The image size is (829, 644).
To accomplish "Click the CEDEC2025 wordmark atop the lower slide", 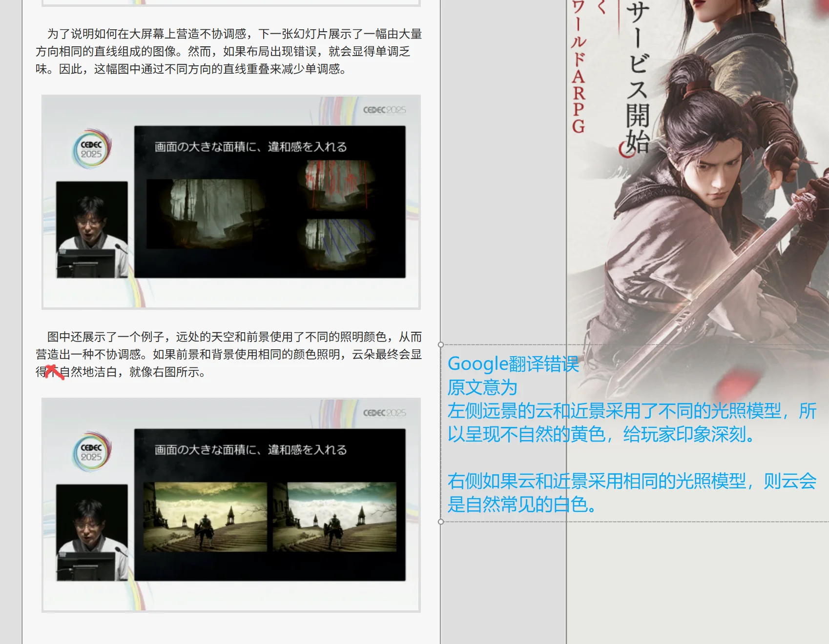I will [x=384, y=413].
